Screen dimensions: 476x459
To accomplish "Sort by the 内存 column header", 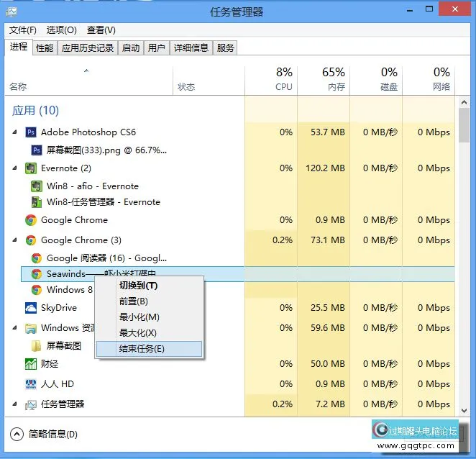I will click(x=324, y=81).
